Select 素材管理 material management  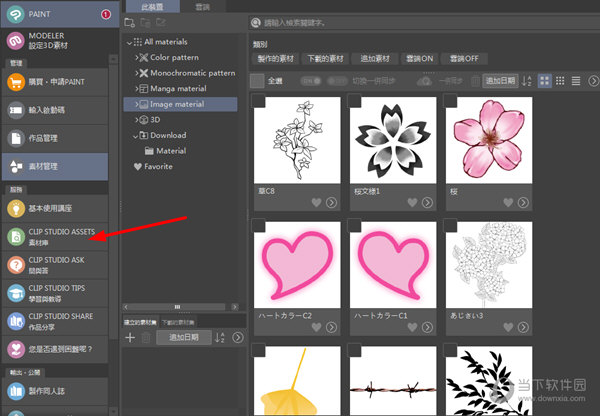pos(55,166)
